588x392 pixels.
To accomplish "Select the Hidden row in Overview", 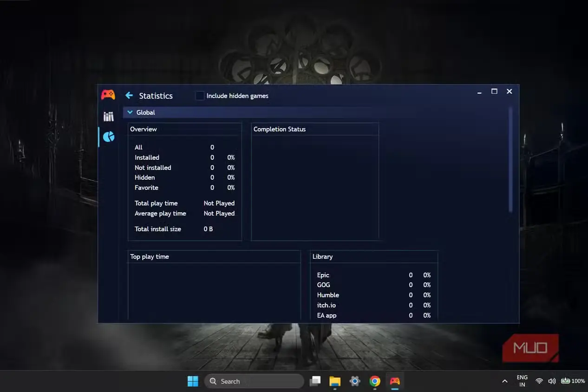I will [x=185, y=177].
